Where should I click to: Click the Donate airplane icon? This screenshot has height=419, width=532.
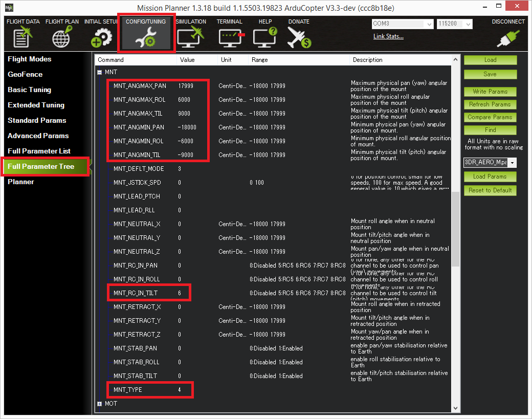pyautogui.click(x=299, y=38)
